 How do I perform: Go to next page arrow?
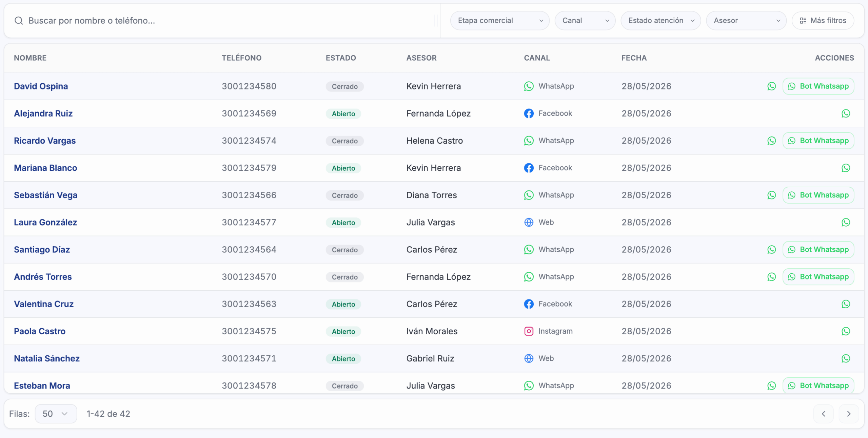coord(849,414)
